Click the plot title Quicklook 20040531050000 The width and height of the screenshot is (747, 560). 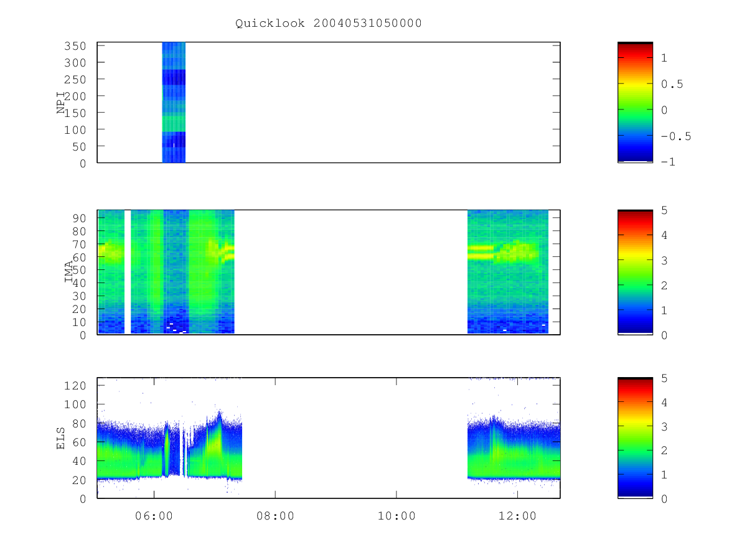point(329,24)
